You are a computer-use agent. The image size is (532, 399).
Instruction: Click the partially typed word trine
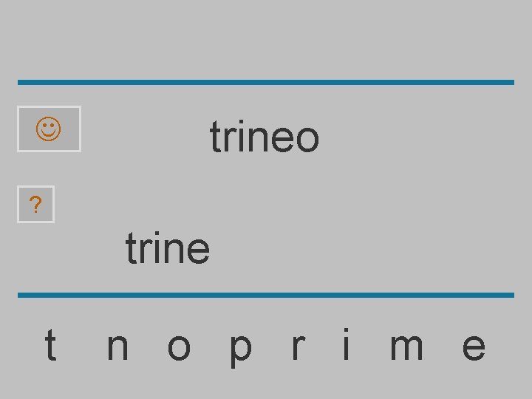coord(168,248)
